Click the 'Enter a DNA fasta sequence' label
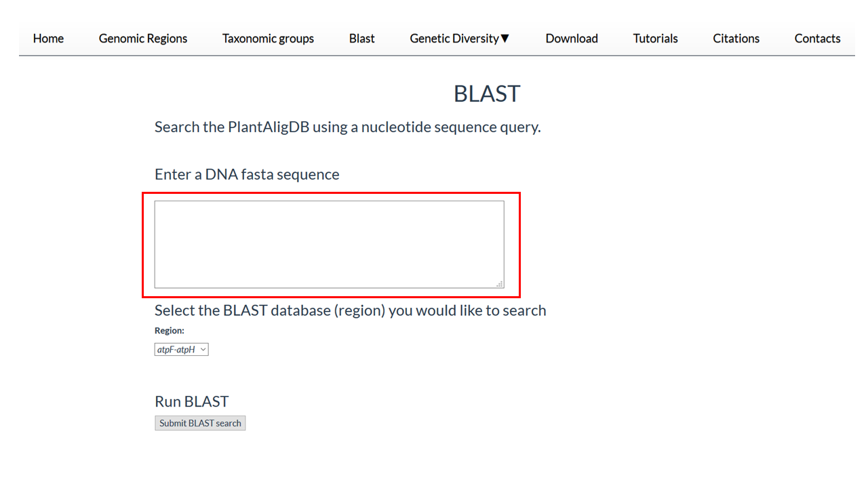This screenshot has height=488, width=868. (247, 174)
